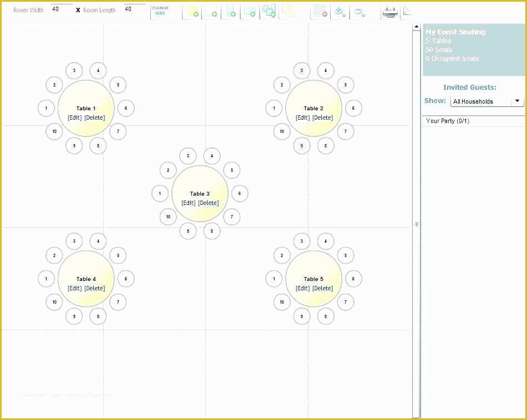Select seat 2 at Table 5

pos(282,255)
